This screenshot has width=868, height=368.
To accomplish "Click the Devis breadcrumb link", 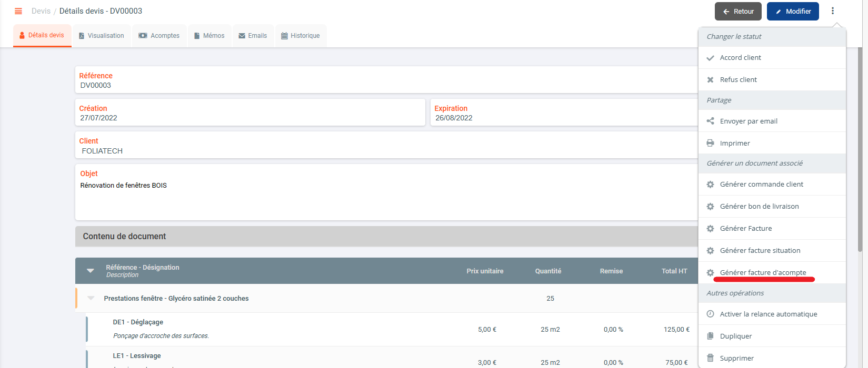I will coord(41,11).
